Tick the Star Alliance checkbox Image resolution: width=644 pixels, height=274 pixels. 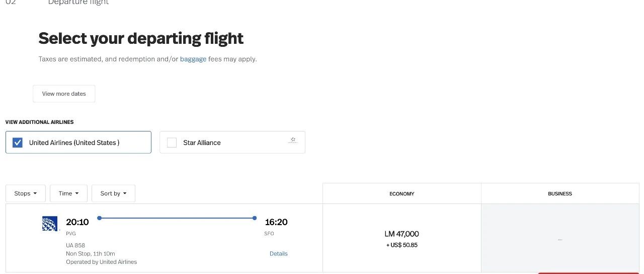pyautogui.click(x=172, y=143)
